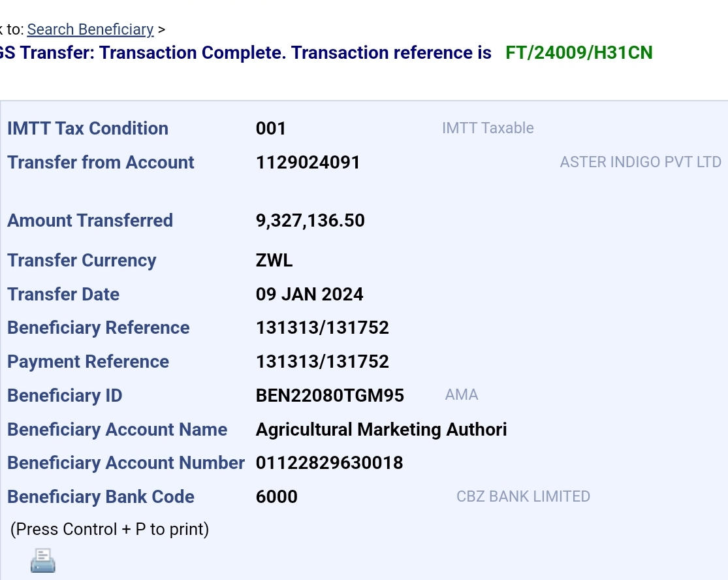This screenshot has height=580, width=728.
Task: Click the beneficiary account number 01122829630018
Action: click(x=329, y=463)
